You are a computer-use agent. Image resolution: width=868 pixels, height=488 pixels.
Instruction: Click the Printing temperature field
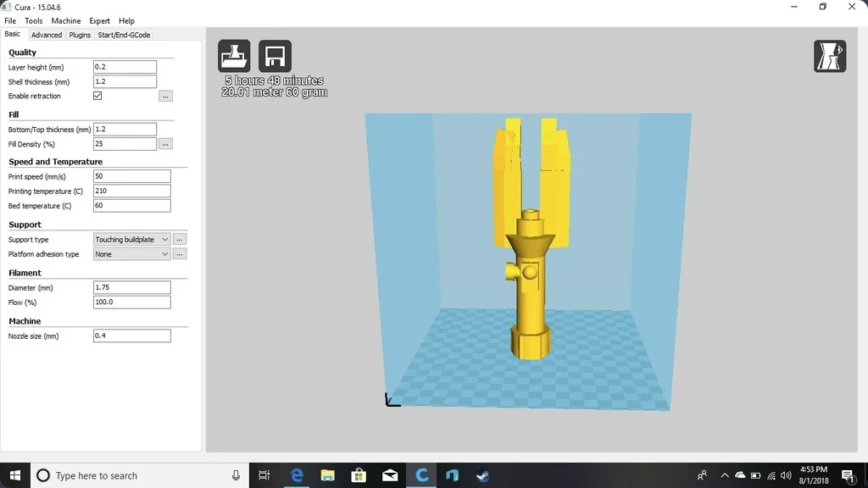(x=131, y=191)
